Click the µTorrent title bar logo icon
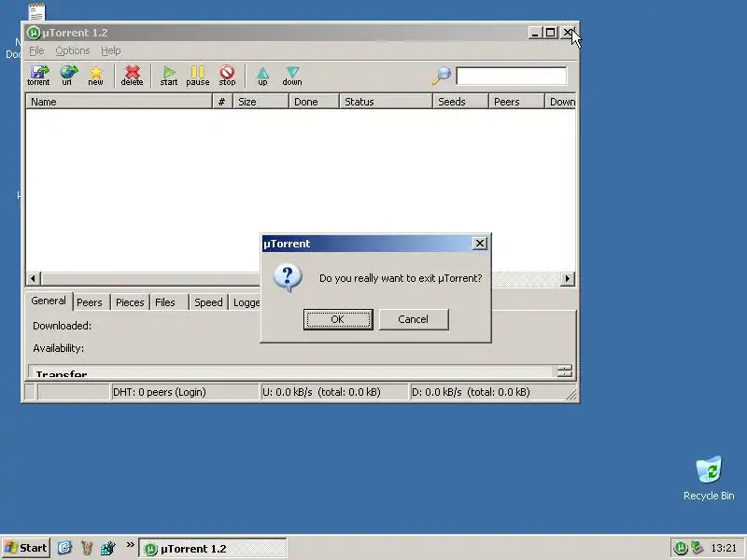The image size is (747, 560). click(x=34, y=33)
